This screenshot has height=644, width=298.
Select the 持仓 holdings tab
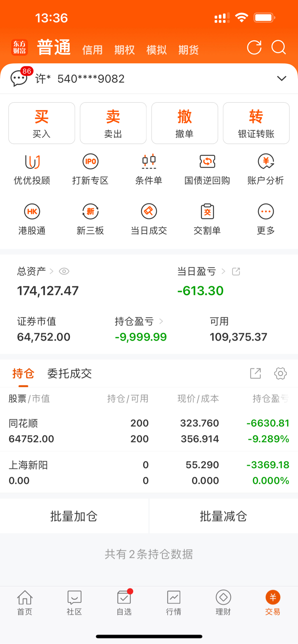pos(23,374)
